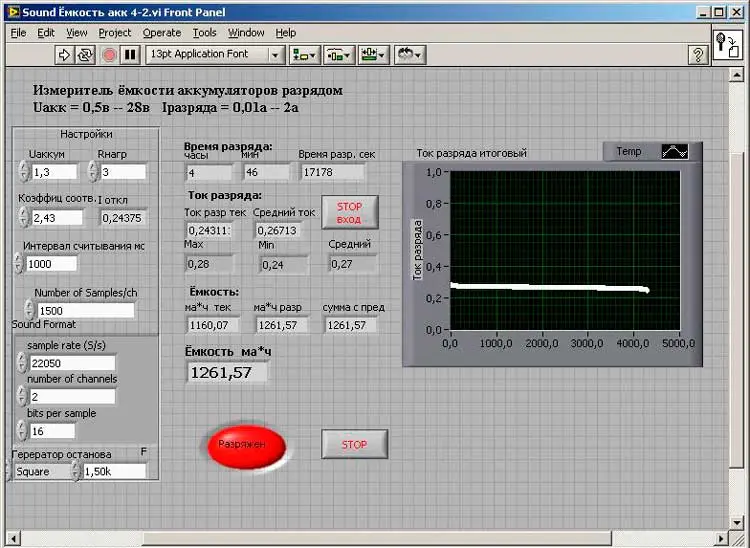The width and height of the screenshot is (750, 548).
Task: Click the sample rate stepper arrows
Action: tap(21, 363)
